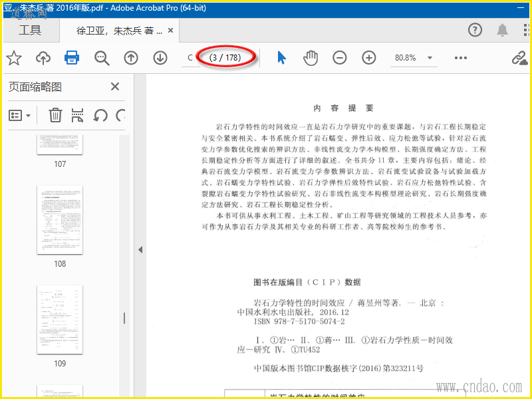Close the current document tab
Image resolution: width=532 pixels, height=399 pixels.
171,31
